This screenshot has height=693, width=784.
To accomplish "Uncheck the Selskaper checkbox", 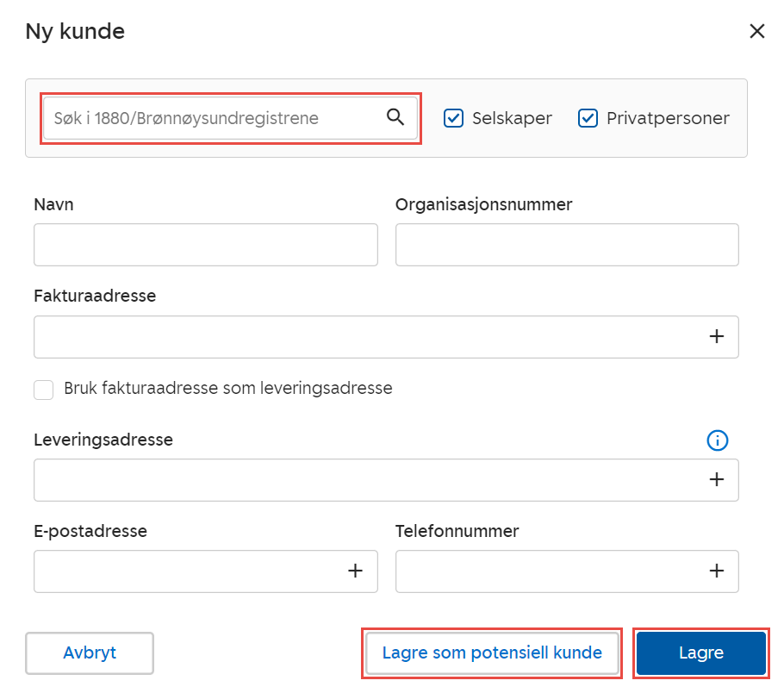I will tap(454, 118).
